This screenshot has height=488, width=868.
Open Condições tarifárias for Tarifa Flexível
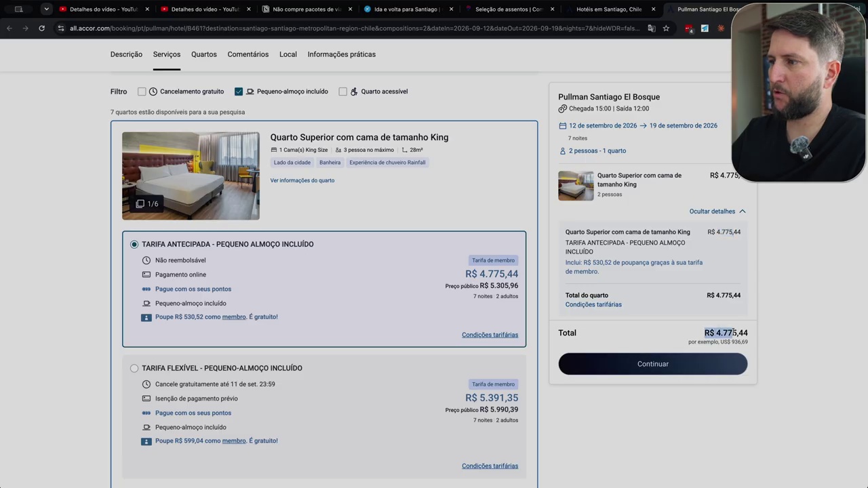coord(490,466)
